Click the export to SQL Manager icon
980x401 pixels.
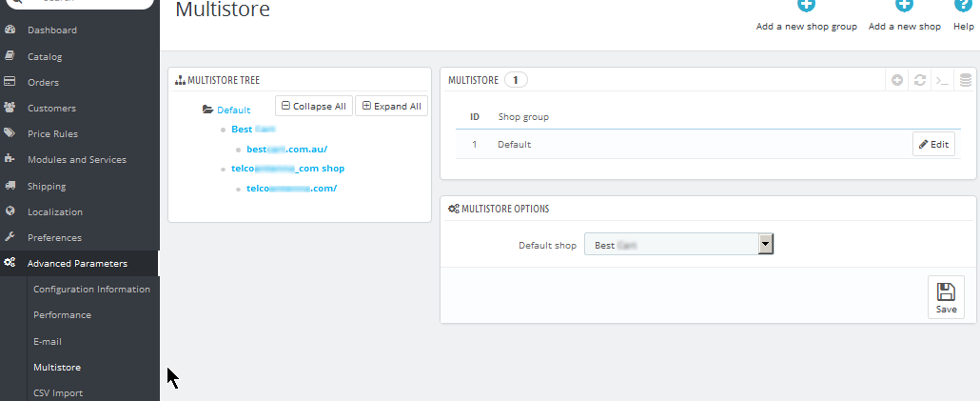coord(966,80)
